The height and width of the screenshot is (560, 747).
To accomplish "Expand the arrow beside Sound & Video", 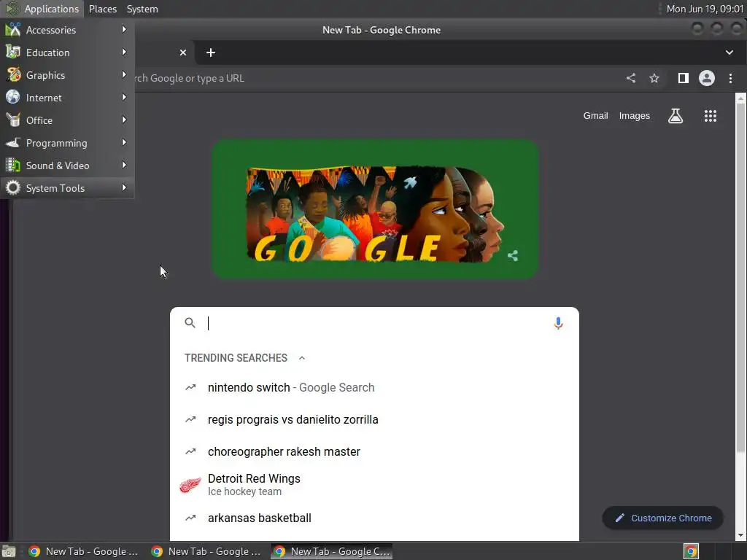I will (124, 166).
